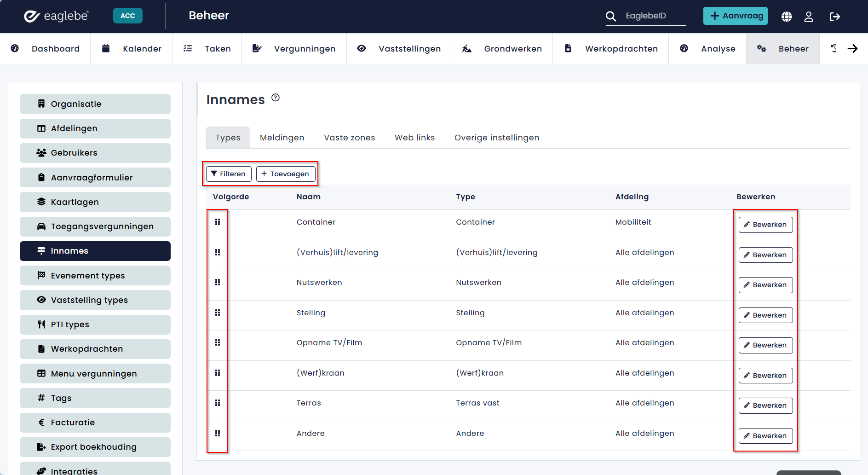This screenshot has width=868, height=475.
Task: Open the Analyse menu
Action: pos(707,48)
